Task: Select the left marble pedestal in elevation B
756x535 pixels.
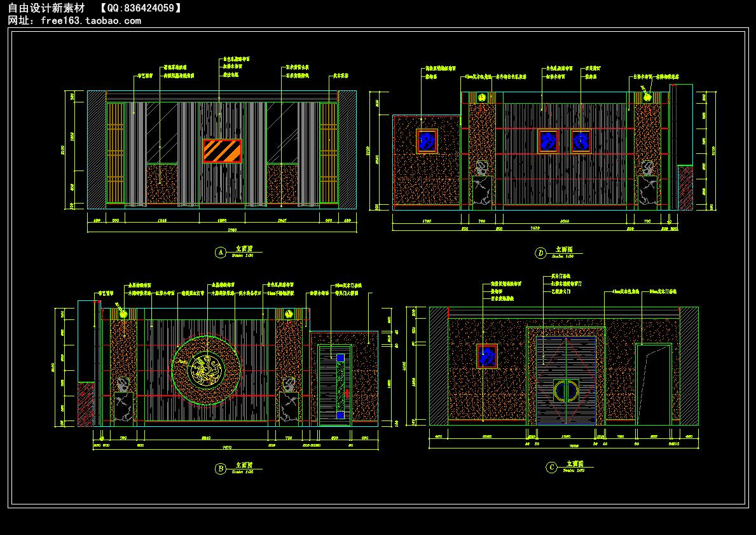Action: pyautogui.click(x=124, y=408)
